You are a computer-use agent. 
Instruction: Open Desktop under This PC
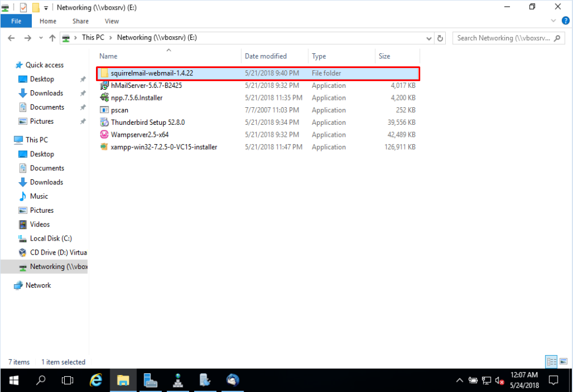(x=41, y=154)
